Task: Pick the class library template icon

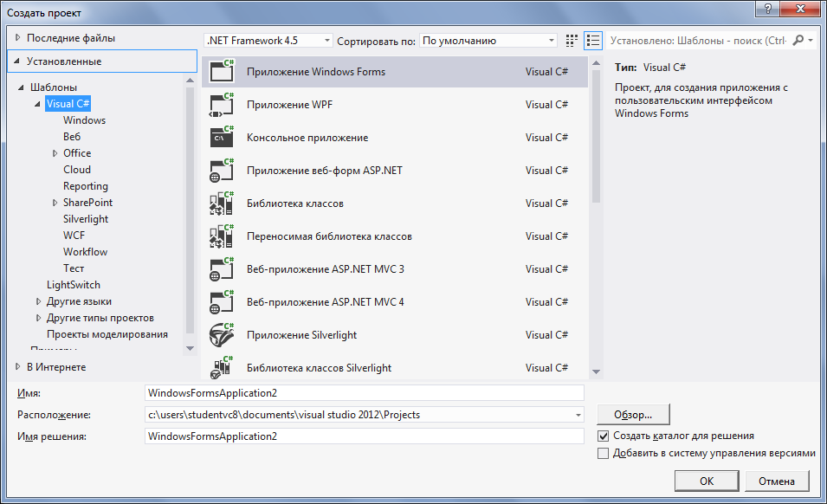Action: pos(222,204)
